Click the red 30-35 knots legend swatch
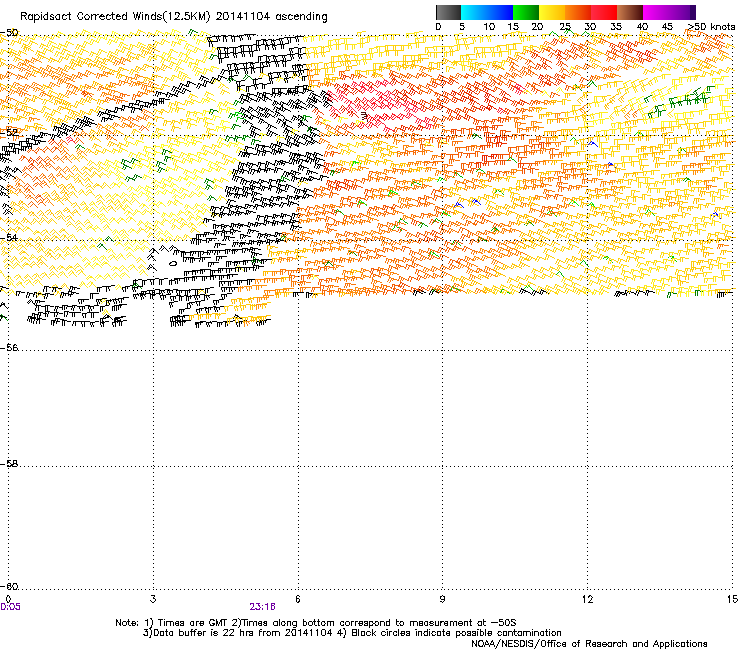 click(x=604, y=12)
